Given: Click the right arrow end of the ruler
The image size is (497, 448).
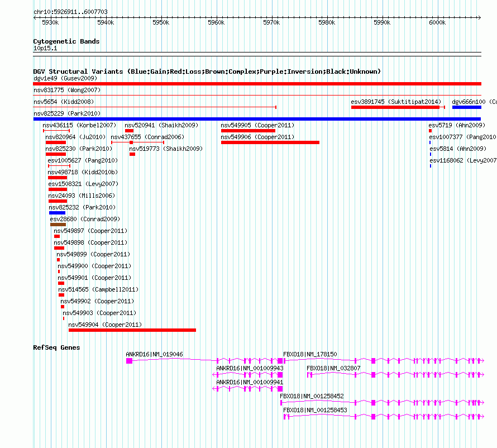Looking at the screenshot, I should click(480, 17).
